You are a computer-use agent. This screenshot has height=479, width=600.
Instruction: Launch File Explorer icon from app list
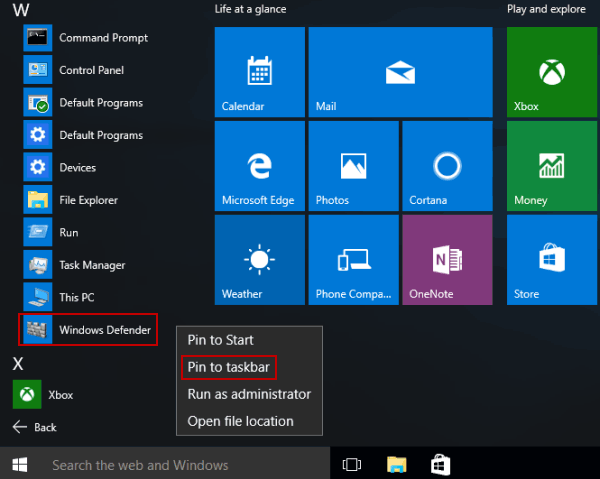point(38,200)
